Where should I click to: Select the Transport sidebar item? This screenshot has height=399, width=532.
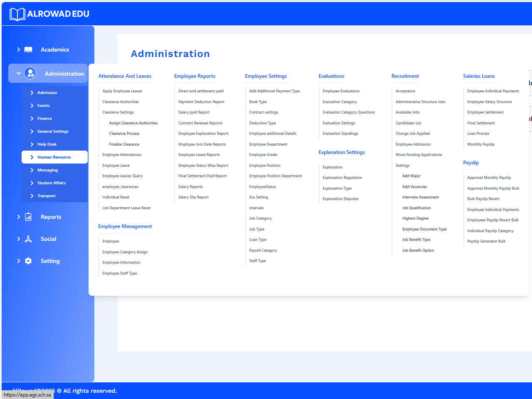[47, 196]
